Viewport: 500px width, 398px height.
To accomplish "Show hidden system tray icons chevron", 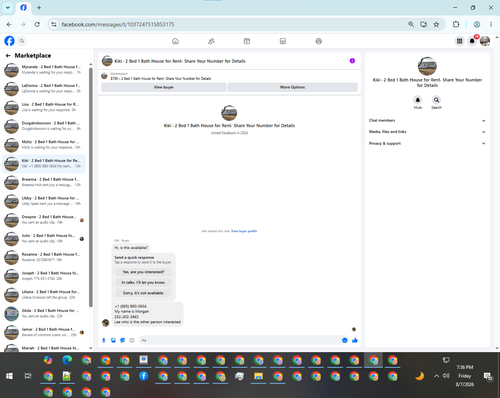I will pyautogui.click(x=436, y=376).
